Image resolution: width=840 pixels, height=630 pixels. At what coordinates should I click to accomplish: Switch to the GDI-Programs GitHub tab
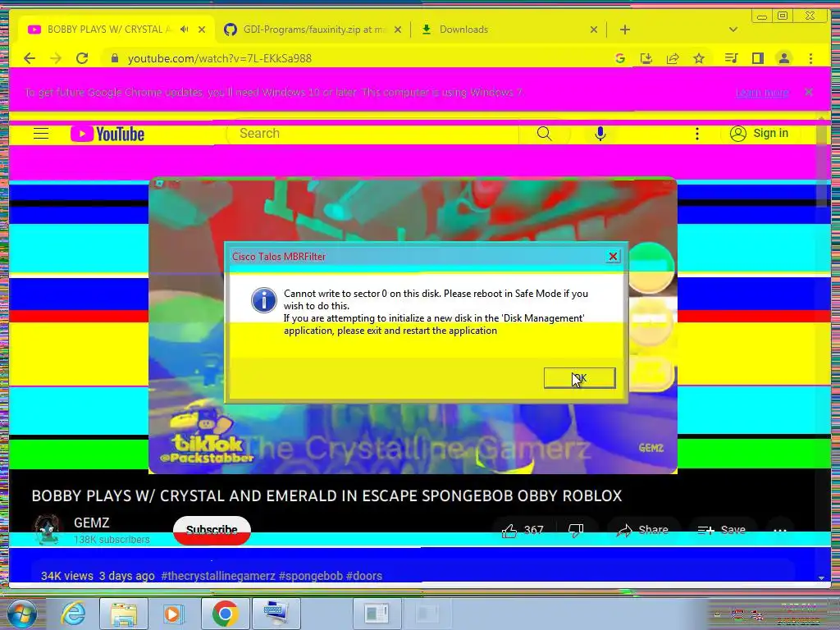313,30
